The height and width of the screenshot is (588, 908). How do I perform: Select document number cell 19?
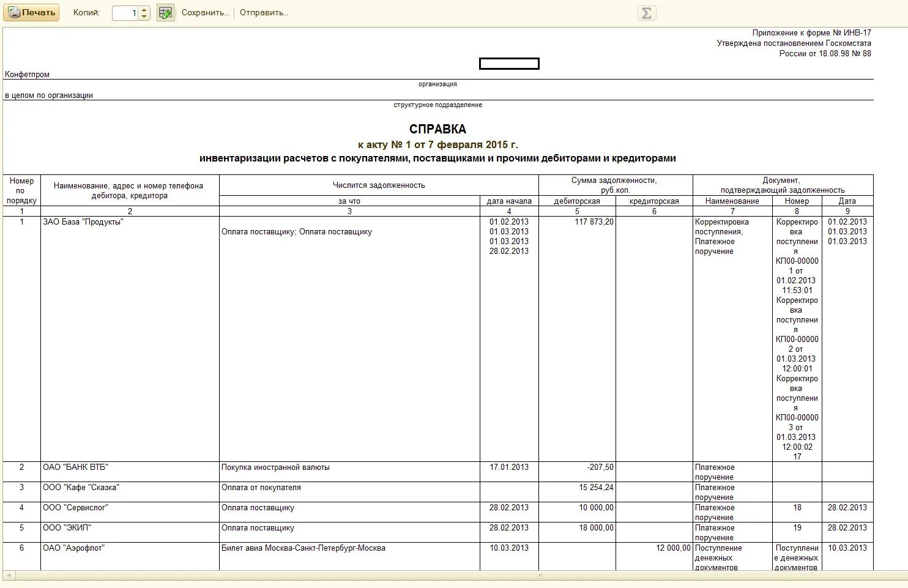797,532
